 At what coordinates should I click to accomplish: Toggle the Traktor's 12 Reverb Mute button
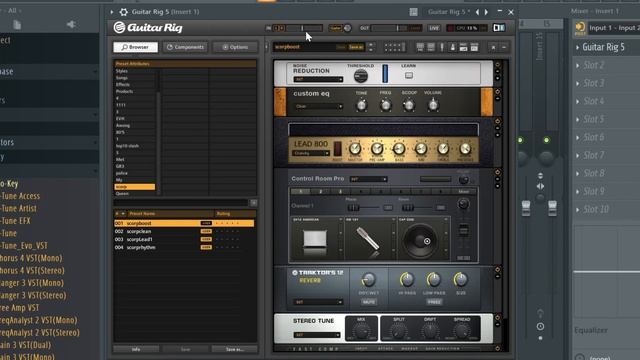click(x=369, y=302)
